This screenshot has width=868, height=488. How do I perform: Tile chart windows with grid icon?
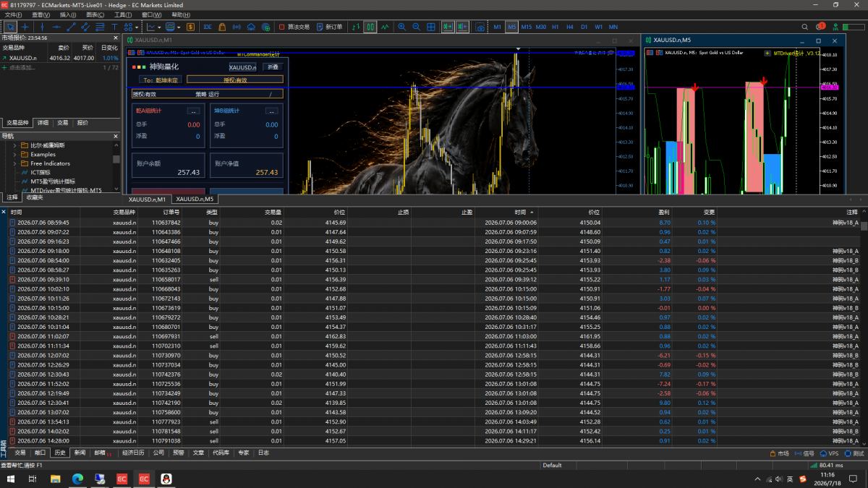point(431,27)
